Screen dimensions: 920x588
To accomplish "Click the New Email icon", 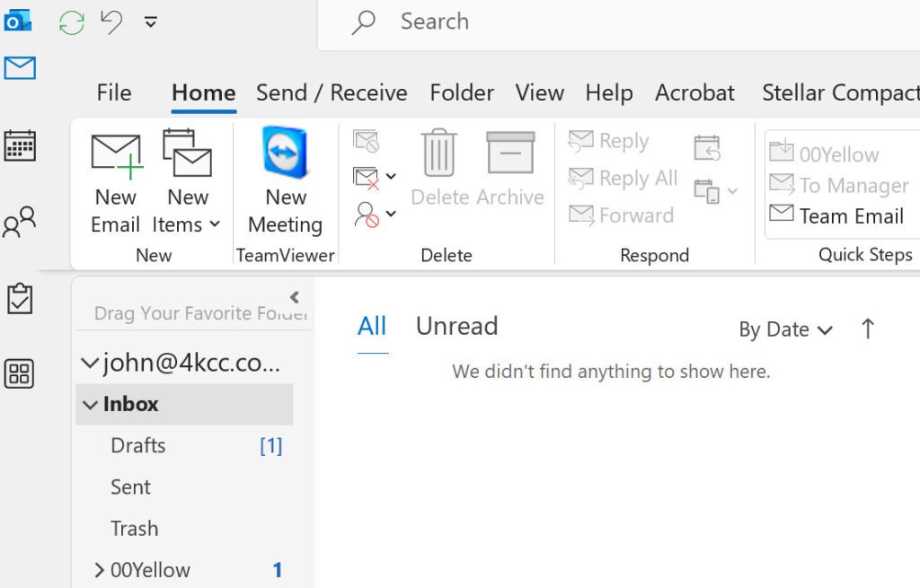I will (116, 156).
